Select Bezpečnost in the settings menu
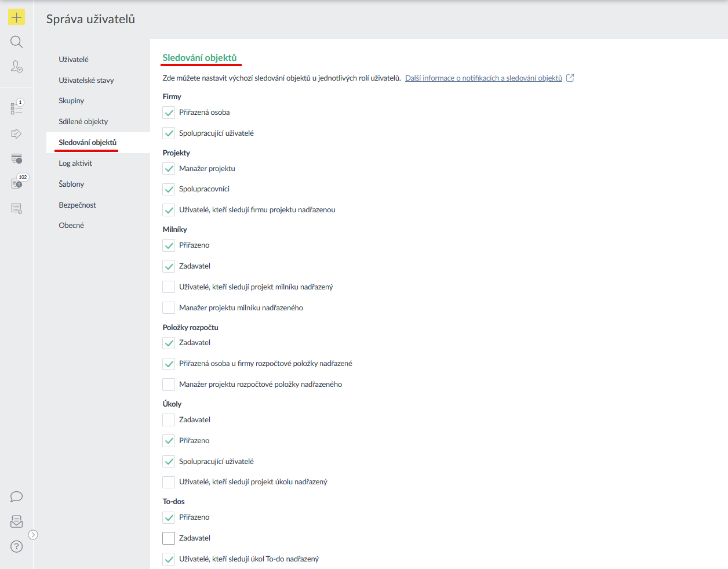The image size is (728, 569). 77,205
